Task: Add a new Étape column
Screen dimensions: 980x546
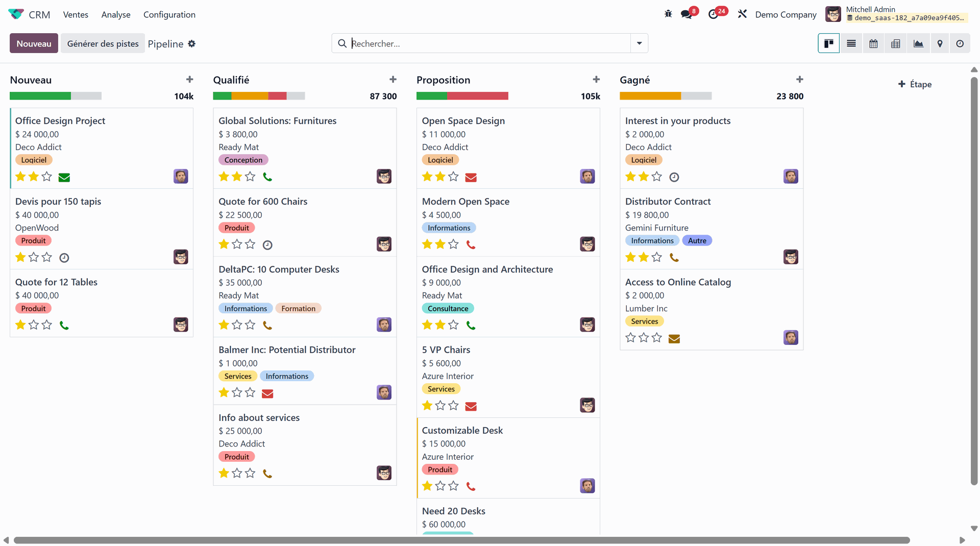Action: coord(915,84)
